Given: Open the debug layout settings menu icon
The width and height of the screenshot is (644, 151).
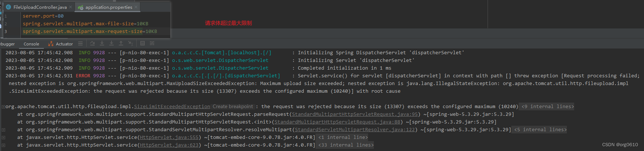Looking at the screenshot, I should click(80, 43).
